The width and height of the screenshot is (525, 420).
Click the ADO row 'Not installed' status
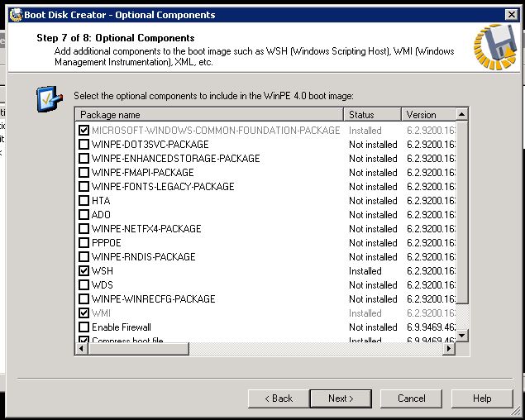373,215
